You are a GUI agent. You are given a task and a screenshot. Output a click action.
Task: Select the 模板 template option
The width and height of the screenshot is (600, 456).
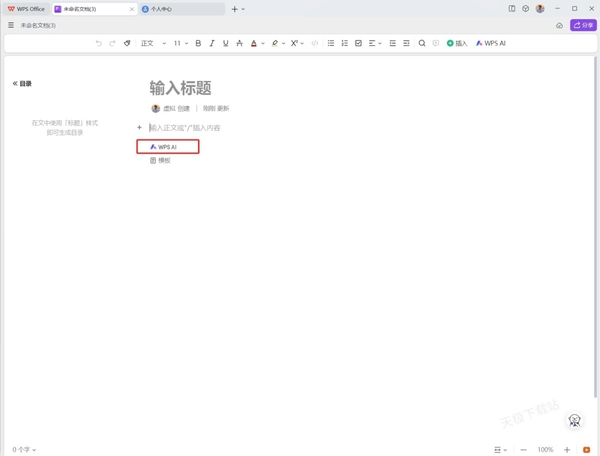160,160
